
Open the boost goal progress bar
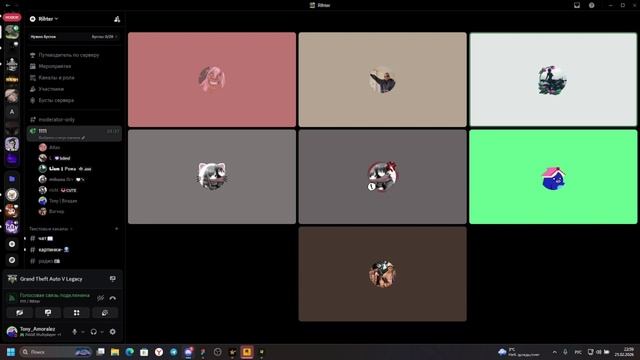(74, 37)
